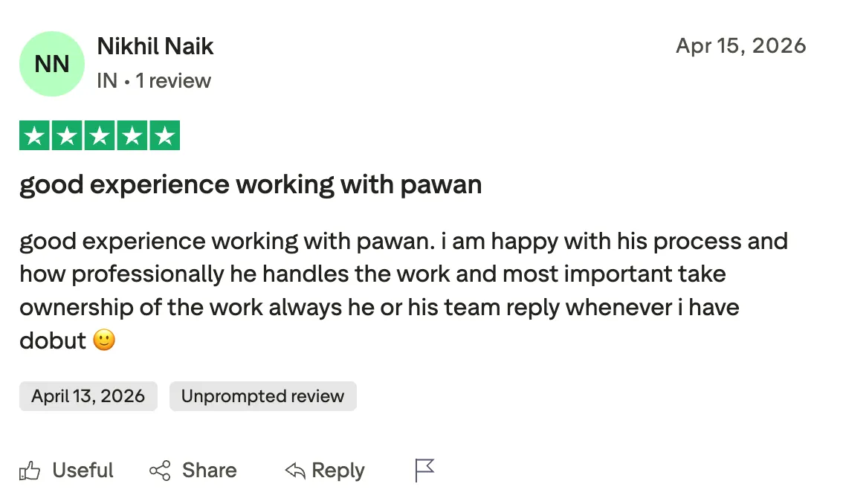Screen dimensions: 843x504
Task: Select the April 13, 2026 experience date badge
Action: [x=88, y=396]
